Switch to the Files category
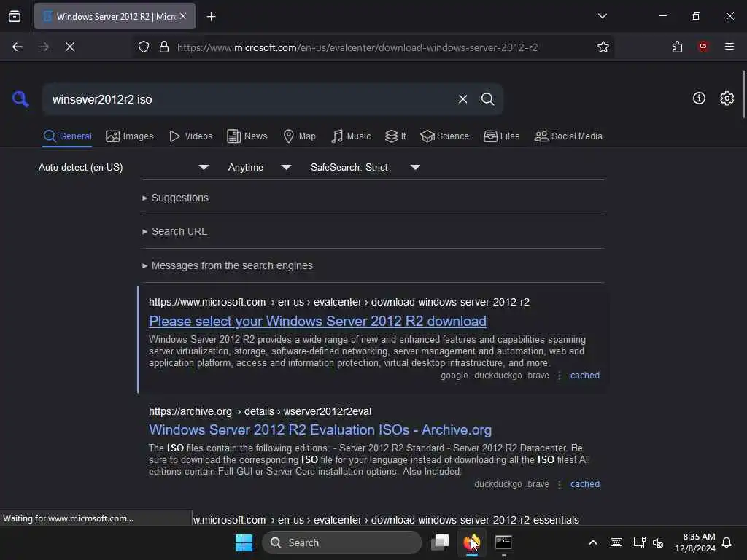The height and width of the screenshot is (560, 747). [502, 136]
